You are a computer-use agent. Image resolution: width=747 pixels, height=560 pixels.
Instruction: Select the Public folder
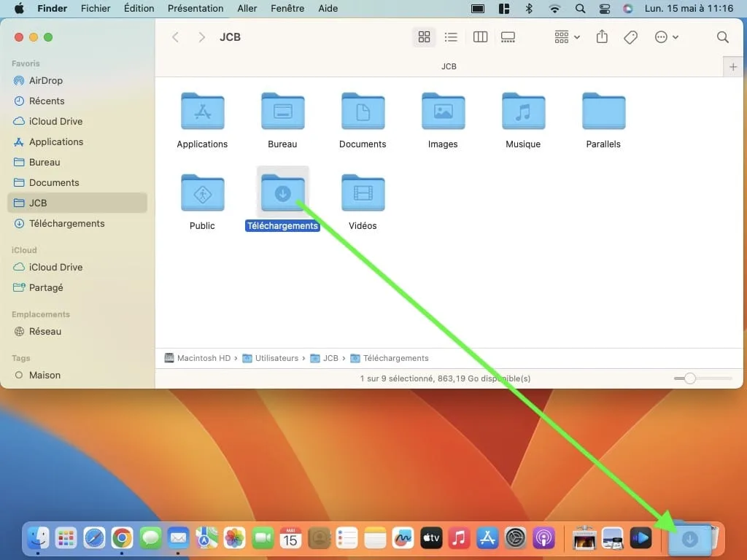(203, 192)
